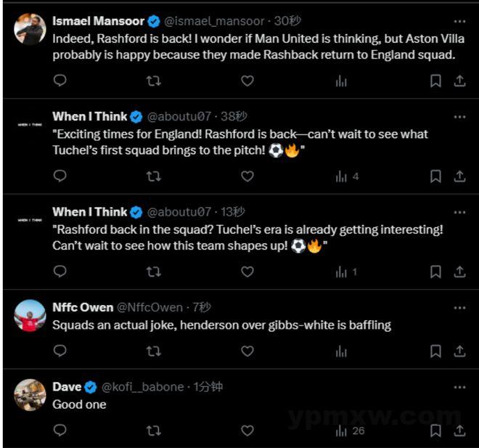Bookmark the "Rashford back in the squad" tweet

click(435, 272)
